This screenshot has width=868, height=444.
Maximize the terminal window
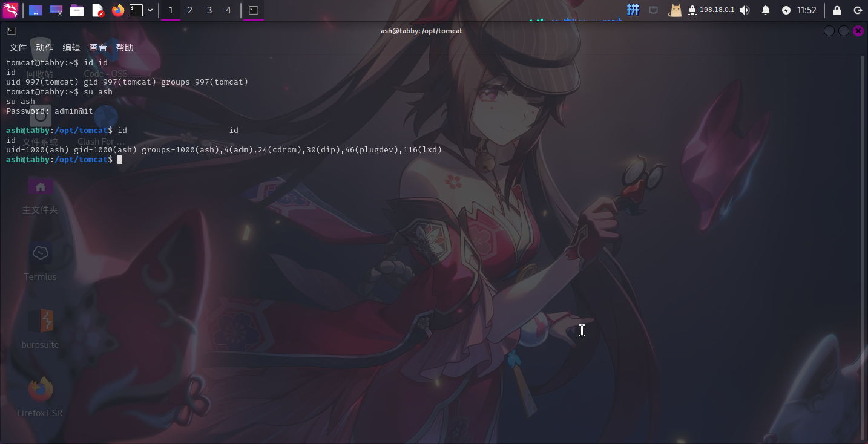coord(844,31)
